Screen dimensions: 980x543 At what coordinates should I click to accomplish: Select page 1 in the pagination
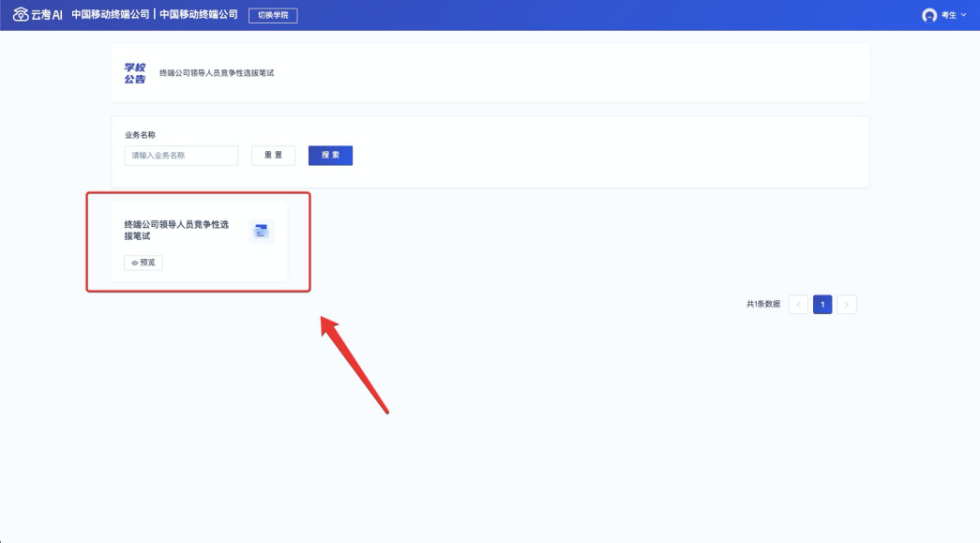click(x=822, y=304)
